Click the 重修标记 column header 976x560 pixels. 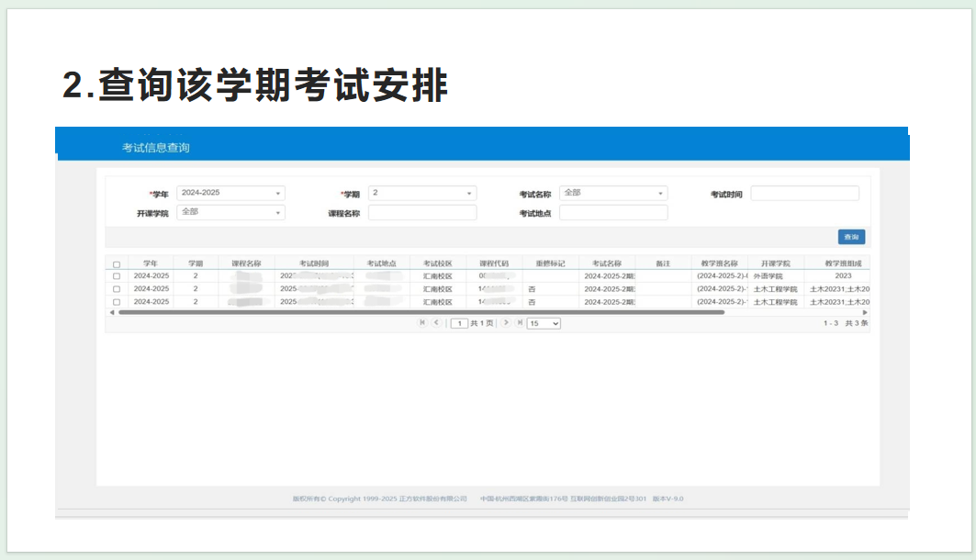(550, 263)
